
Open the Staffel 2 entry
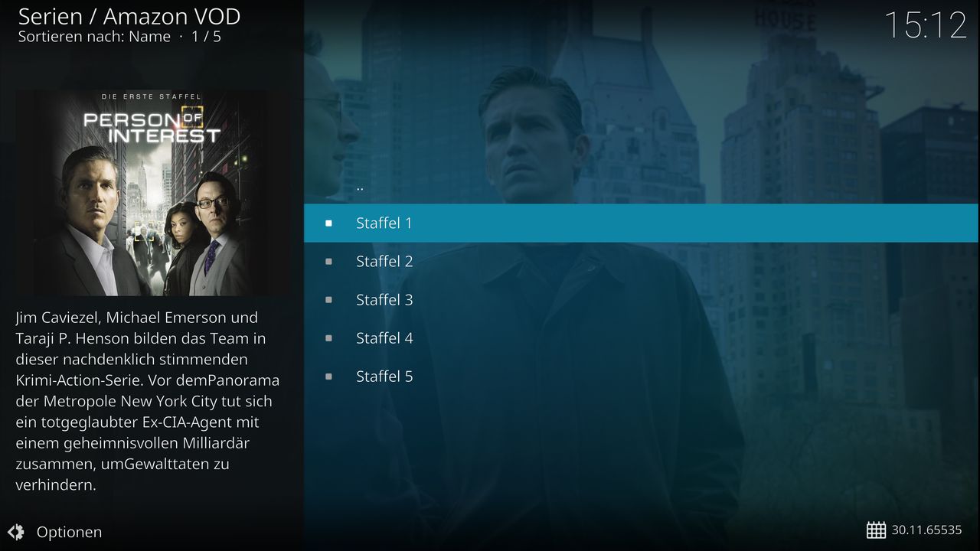[642, 261]
